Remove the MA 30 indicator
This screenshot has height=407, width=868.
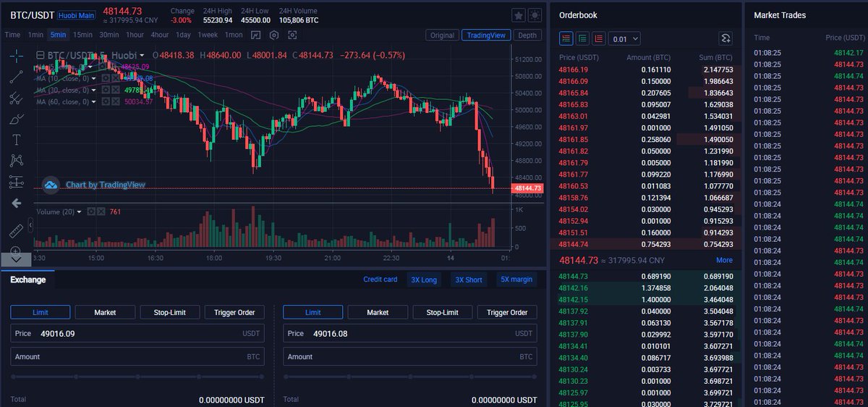[x=116, y=90]
